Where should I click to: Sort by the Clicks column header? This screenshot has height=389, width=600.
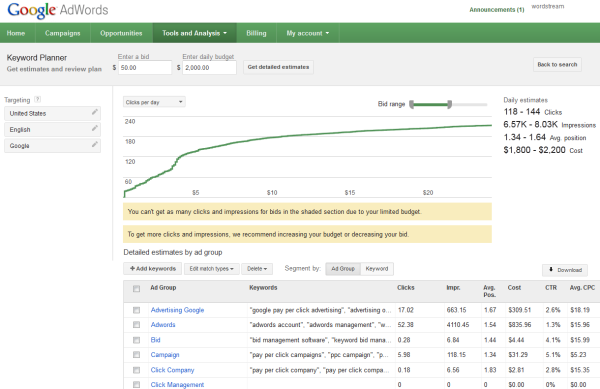point(406,287)
